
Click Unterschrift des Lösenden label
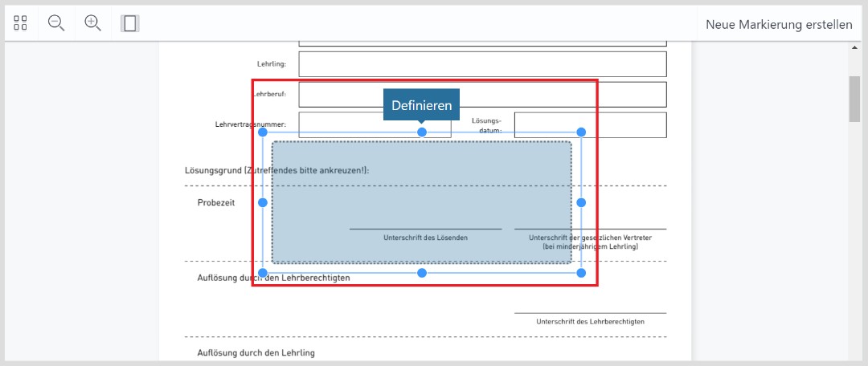click(426, 238)
